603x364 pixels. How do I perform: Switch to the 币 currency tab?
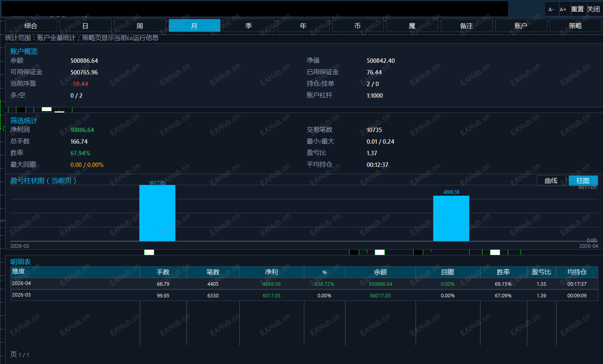click(358, 26)
